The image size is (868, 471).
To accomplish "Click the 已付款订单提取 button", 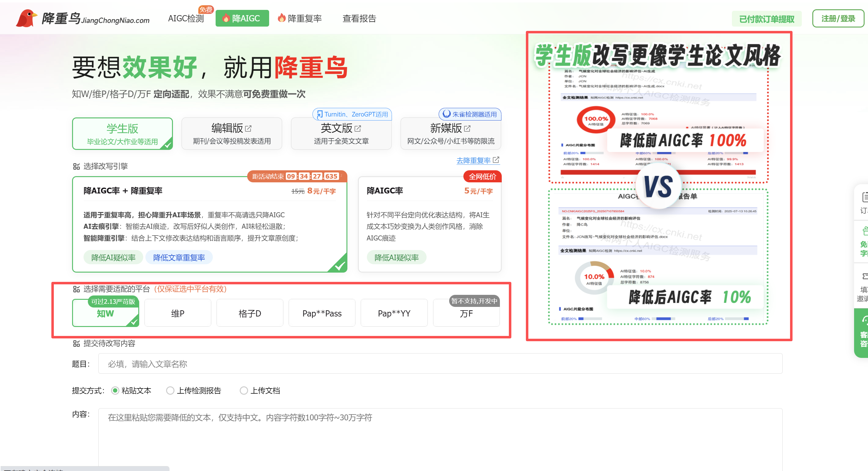I will point(766,19).
